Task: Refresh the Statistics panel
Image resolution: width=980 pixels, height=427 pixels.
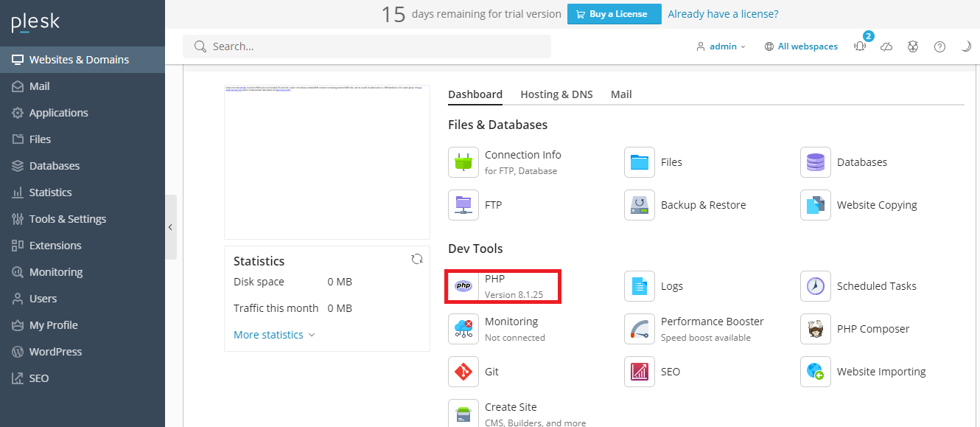Action: [417, 259]
